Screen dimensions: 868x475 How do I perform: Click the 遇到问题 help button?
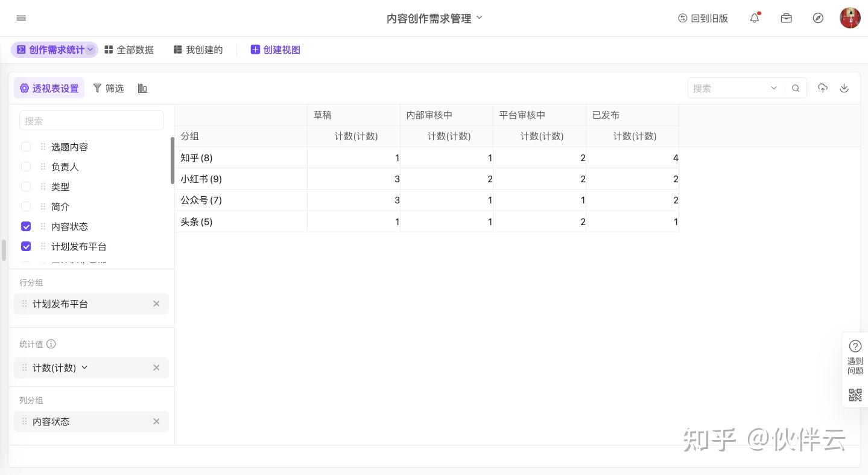pos(855,357)
